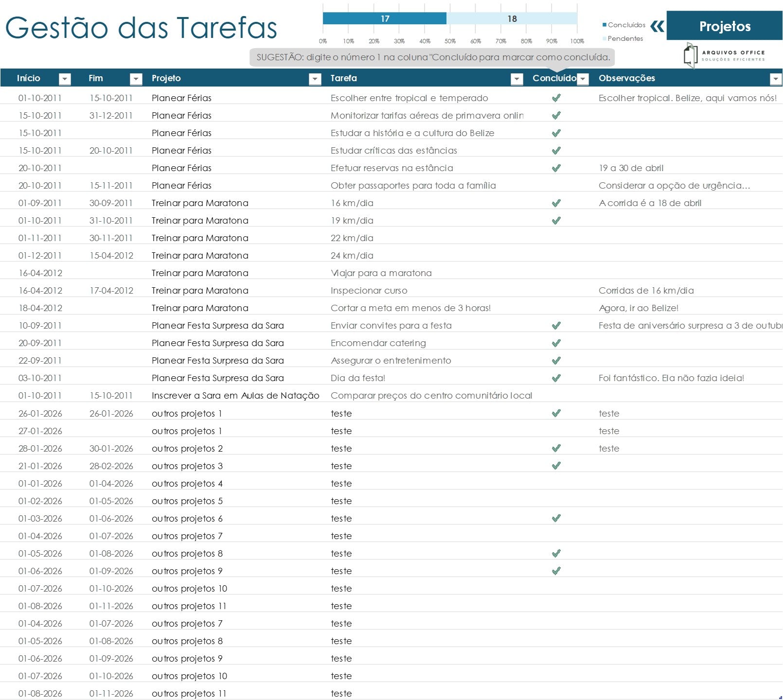Click the checkmark beside 'Enviar convites para a festa'
This screenshot has height=700, width=783.
[556, 325]
